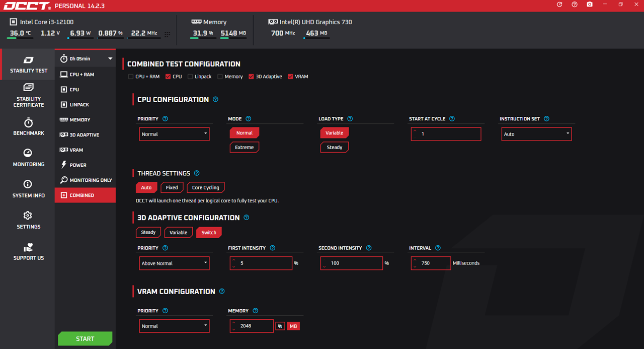The height and width of the screenshot is (349, 644).
Task: Click help icon next to First Intensity
Action: [x=272, y=248]
